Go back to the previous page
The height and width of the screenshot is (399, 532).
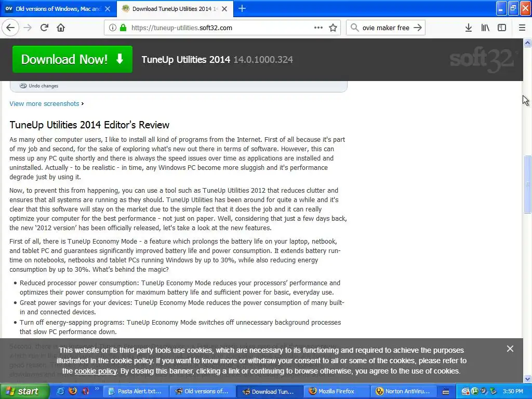click(x=10, y=28)
